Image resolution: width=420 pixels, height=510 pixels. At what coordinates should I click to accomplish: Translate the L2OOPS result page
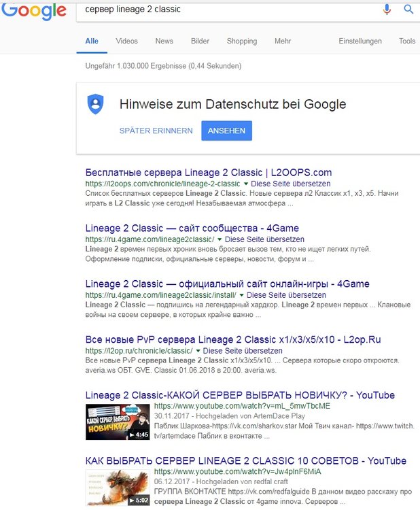point(291,184)
